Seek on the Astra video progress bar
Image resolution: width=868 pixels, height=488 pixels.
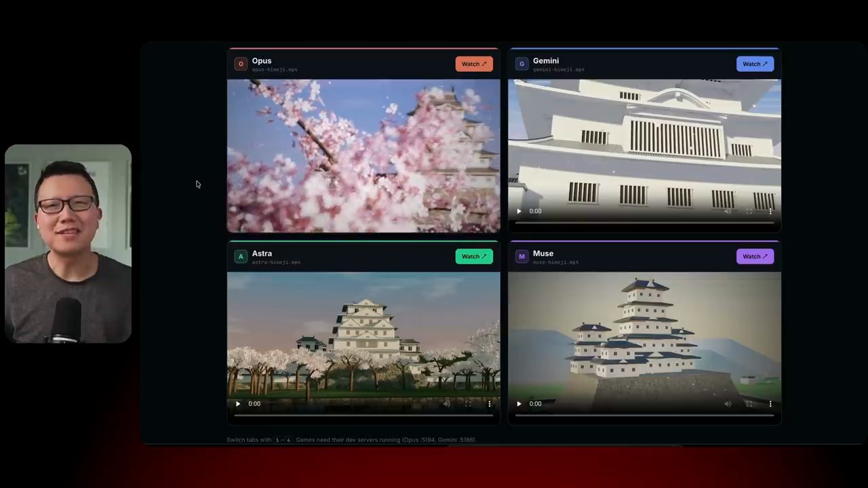pos(363,415)
